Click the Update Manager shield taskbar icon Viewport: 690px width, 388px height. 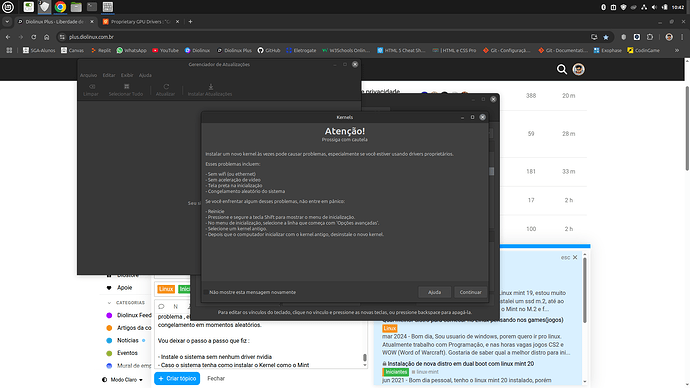[x=44, y=7]
